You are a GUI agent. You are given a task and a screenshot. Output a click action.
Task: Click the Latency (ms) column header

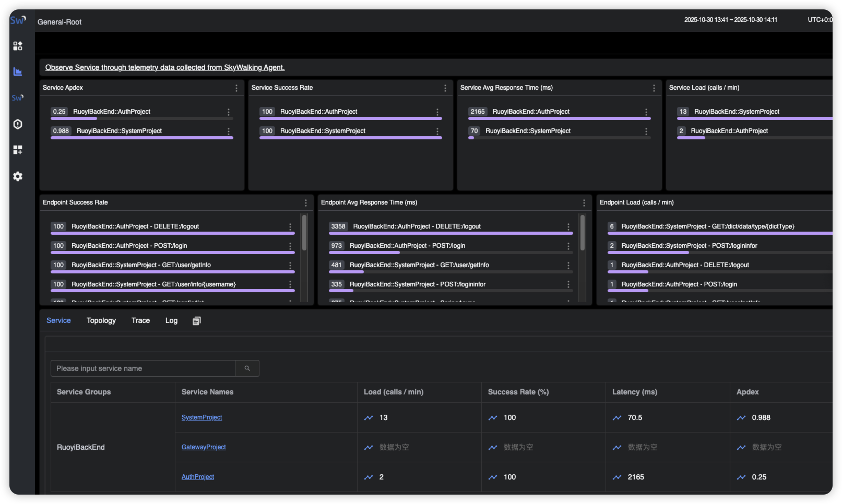click(635, 392)
